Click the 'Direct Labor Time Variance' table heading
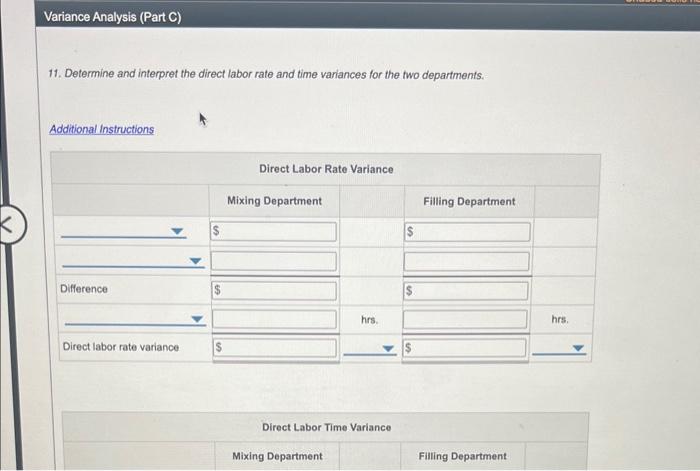This screenshot has width=700, height=471. (x=326, y=427)
